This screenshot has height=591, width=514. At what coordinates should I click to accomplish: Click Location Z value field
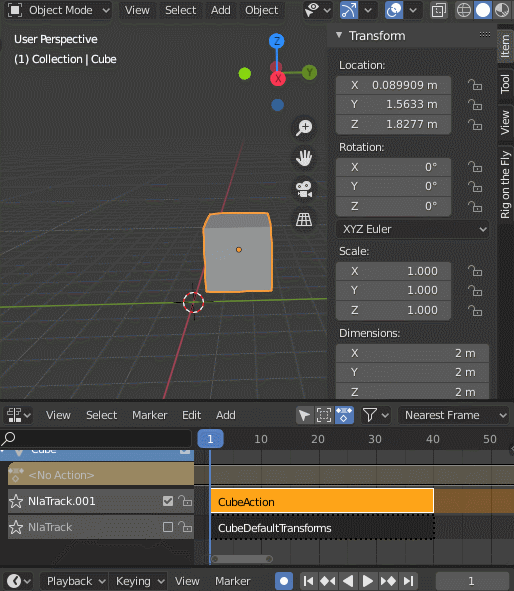[393, 124]
